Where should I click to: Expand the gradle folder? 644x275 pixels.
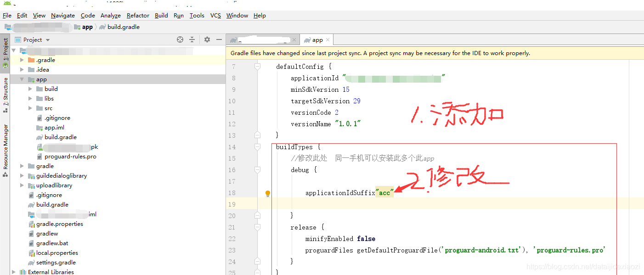(22, 166)
